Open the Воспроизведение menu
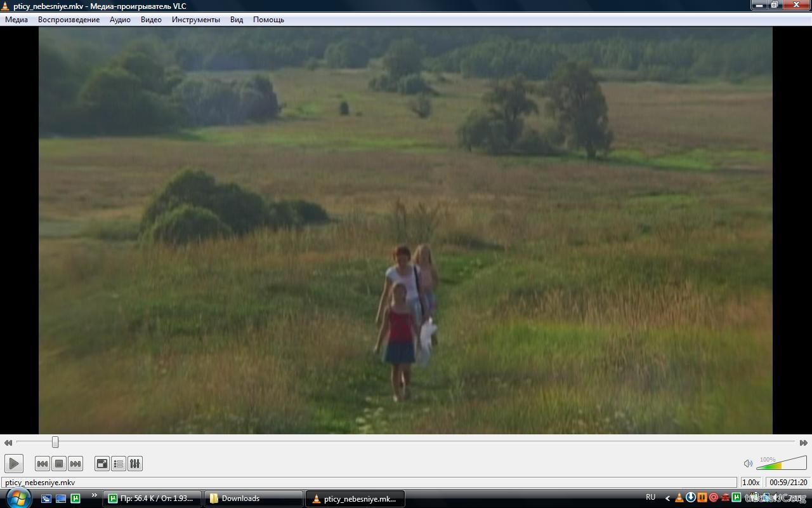812x508 pixels. click(x=69, y=20)
